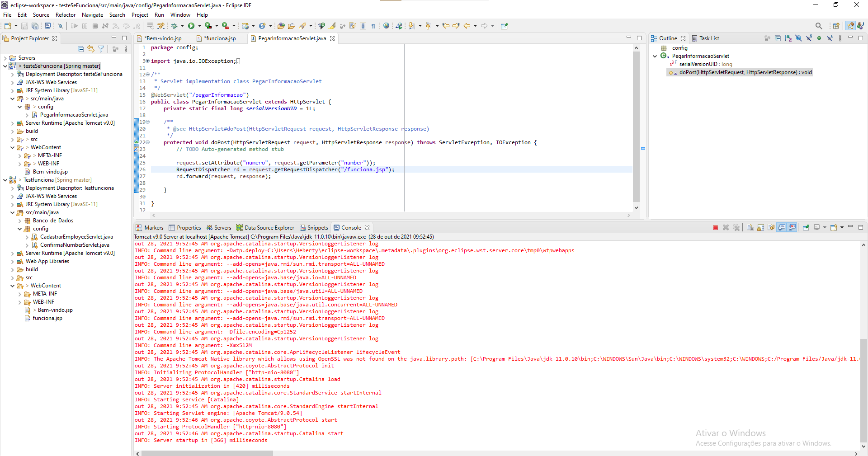Collapse PegarInformacaoServlet class in Outline

click(x=655, y=56)
